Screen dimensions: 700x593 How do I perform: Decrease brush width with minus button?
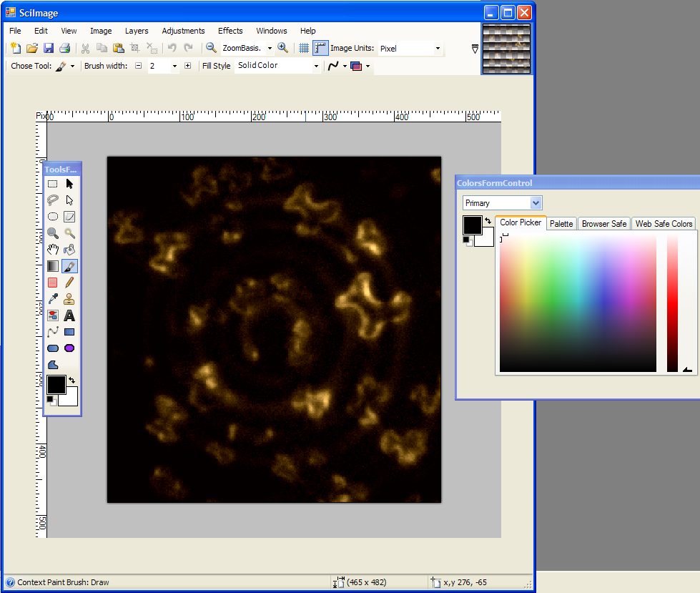(139, 66)
